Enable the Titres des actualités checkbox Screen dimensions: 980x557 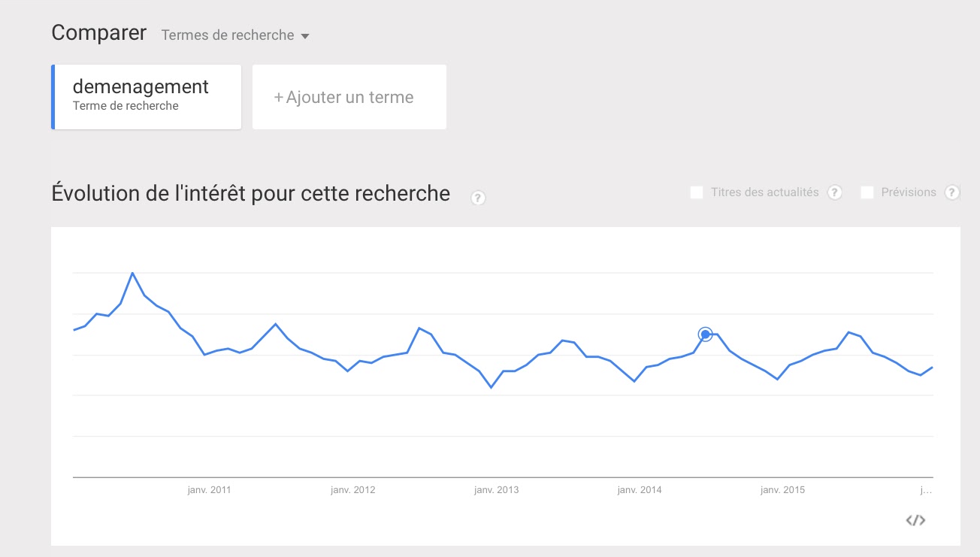[697, 192]
